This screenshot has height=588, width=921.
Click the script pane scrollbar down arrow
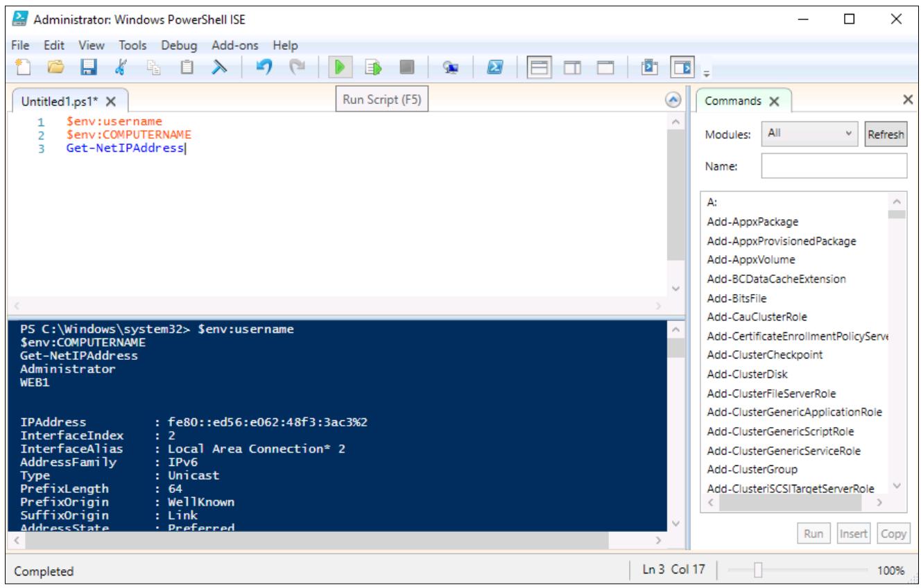pyautogui.click(x=677, y=288)
